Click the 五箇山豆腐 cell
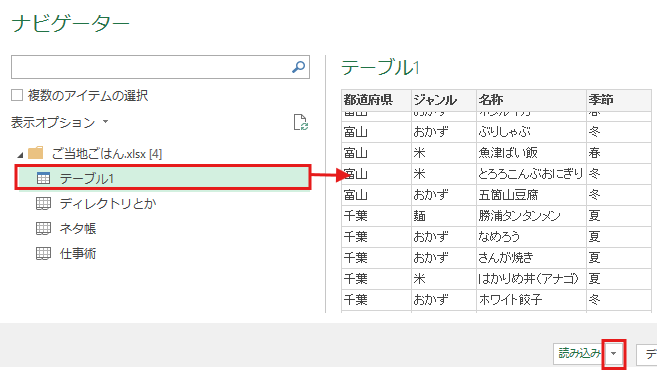Viewport: 657px width, 370px height. pos(531,195)
